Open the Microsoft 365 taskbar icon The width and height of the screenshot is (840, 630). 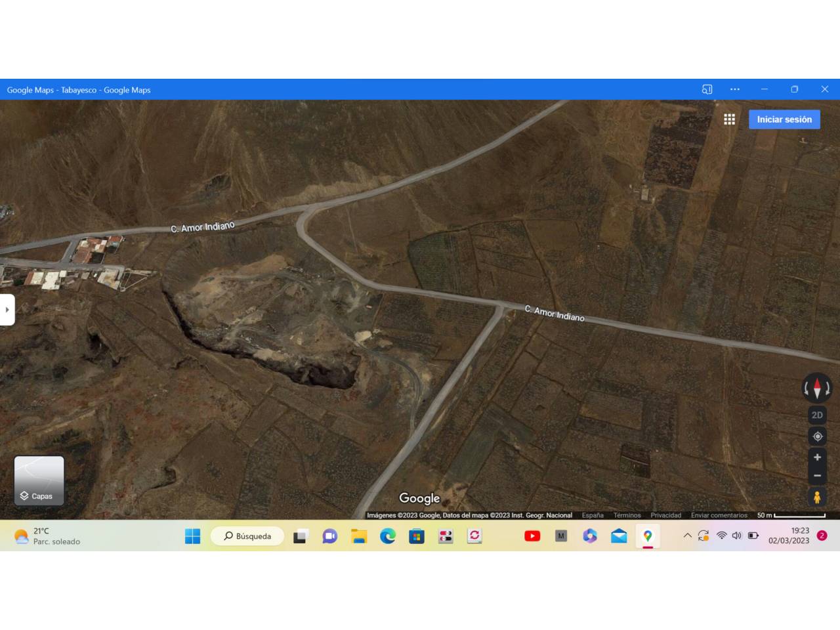[x=590, y=536]
